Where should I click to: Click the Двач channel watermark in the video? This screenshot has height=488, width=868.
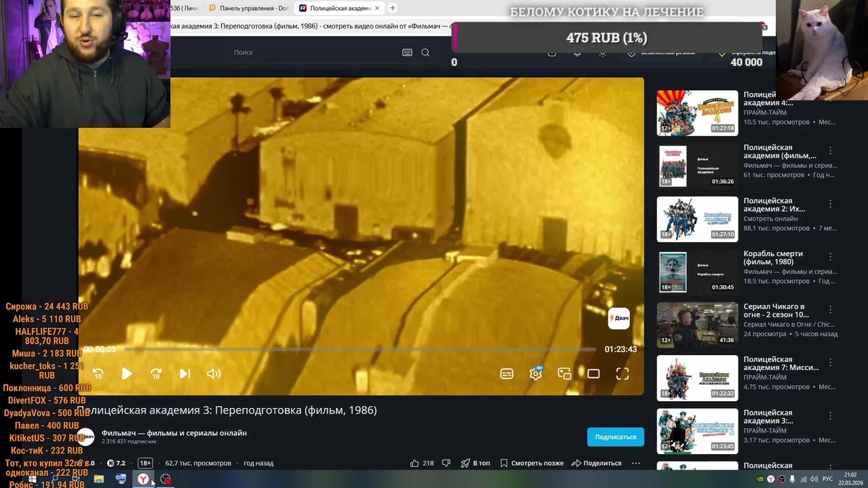(618, 318)
